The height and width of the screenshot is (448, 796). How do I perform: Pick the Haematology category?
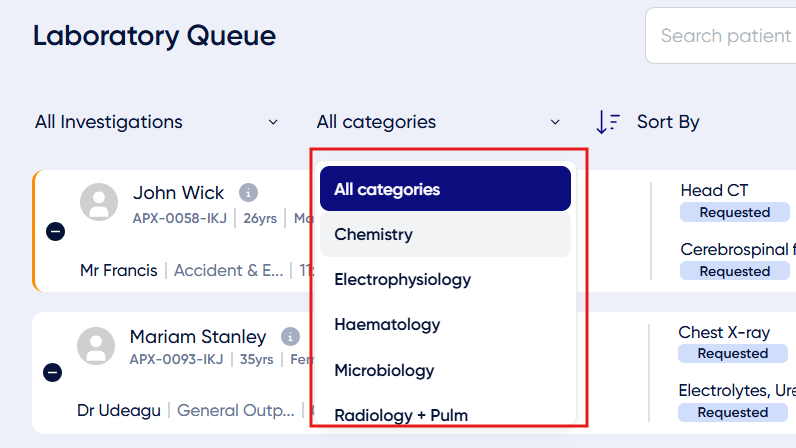pos(445,325)
